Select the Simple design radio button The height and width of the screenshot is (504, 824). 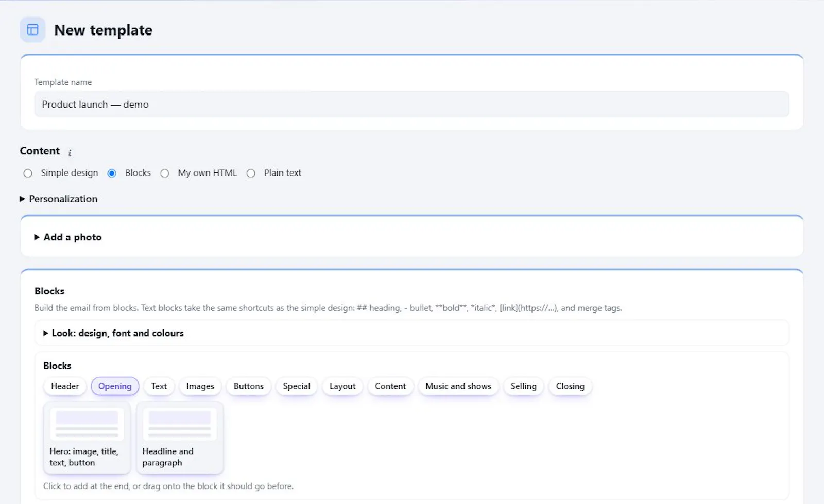28,173
